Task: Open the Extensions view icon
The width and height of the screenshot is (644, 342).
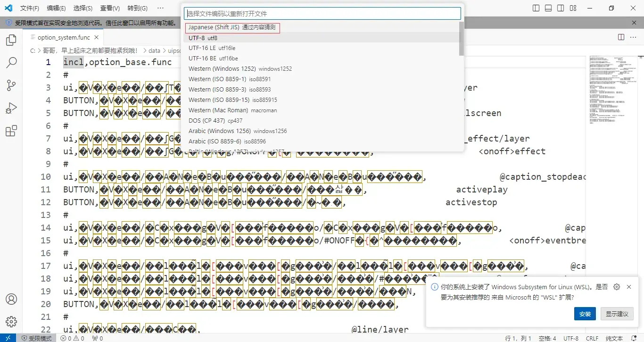Action: coord(11,131)
